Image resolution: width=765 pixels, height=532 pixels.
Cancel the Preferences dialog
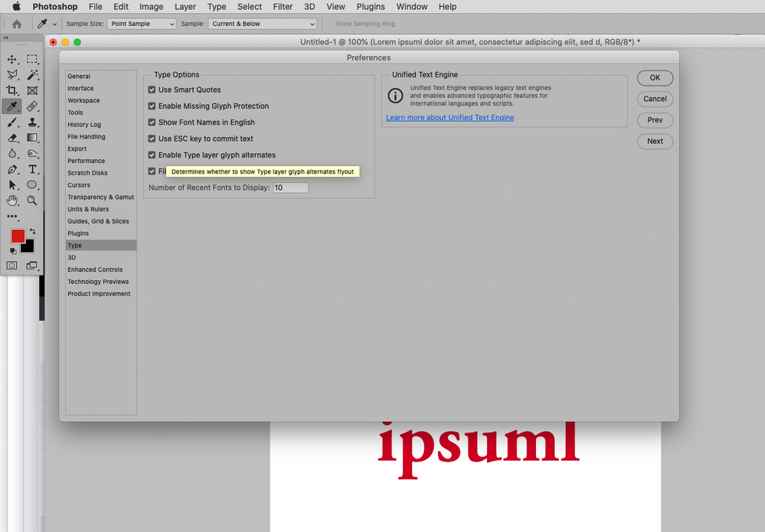coord(655,99)
